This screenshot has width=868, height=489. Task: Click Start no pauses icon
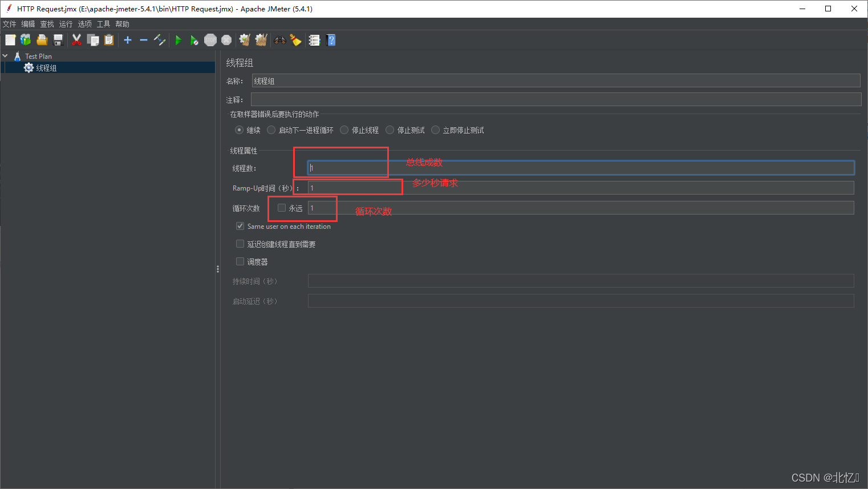point(194,40)
